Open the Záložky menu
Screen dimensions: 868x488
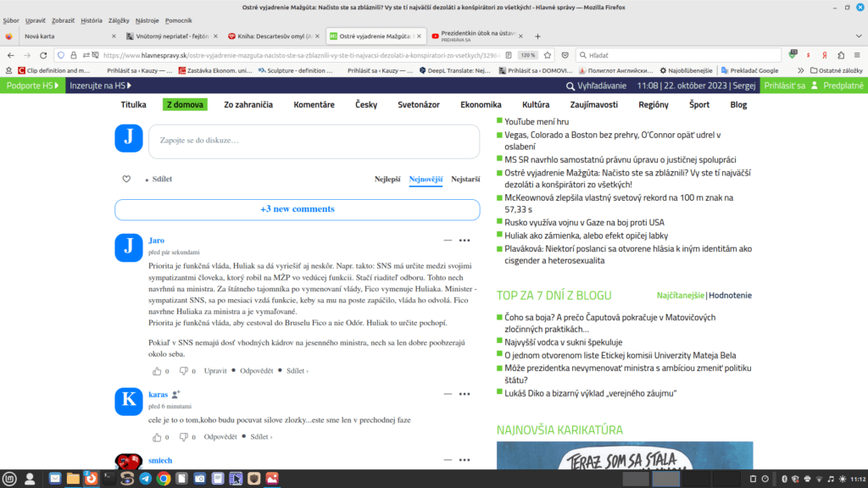(x=119, y=20)
